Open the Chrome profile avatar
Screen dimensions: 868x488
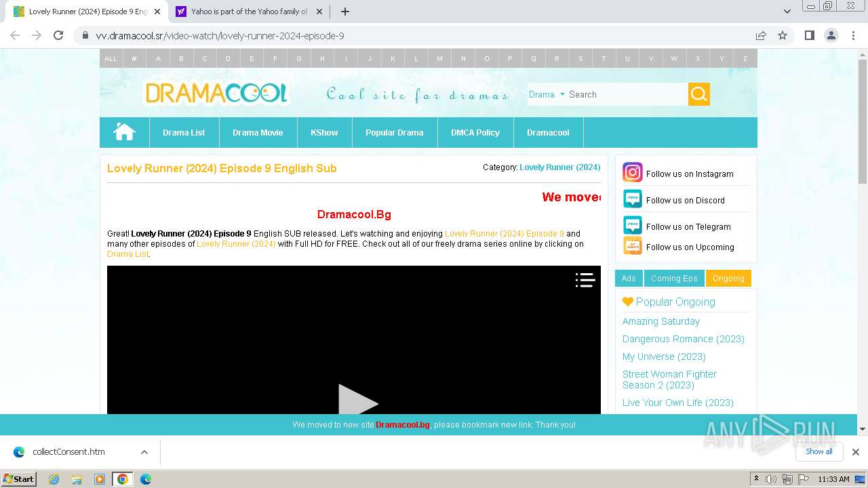831,35
